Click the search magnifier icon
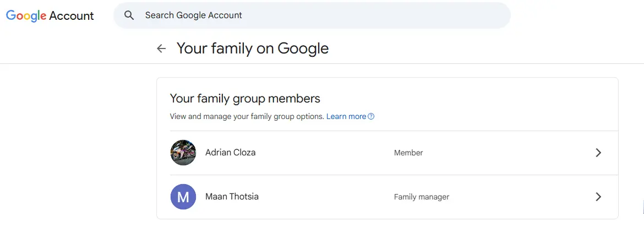Image resolution: width=644 pixels, height=232 pixels. coord(129,15)
